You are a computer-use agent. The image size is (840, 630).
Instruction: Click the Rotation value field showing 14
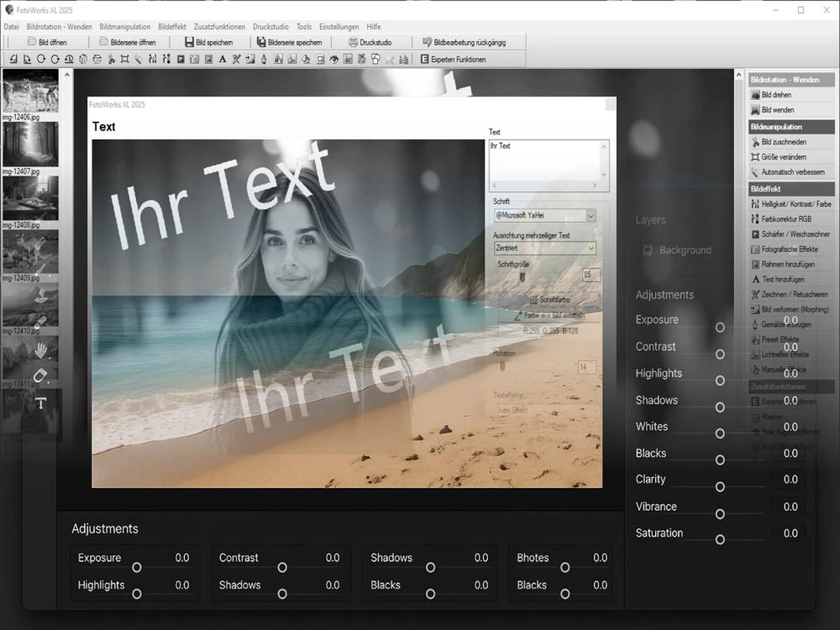click(x=586, y=367)
